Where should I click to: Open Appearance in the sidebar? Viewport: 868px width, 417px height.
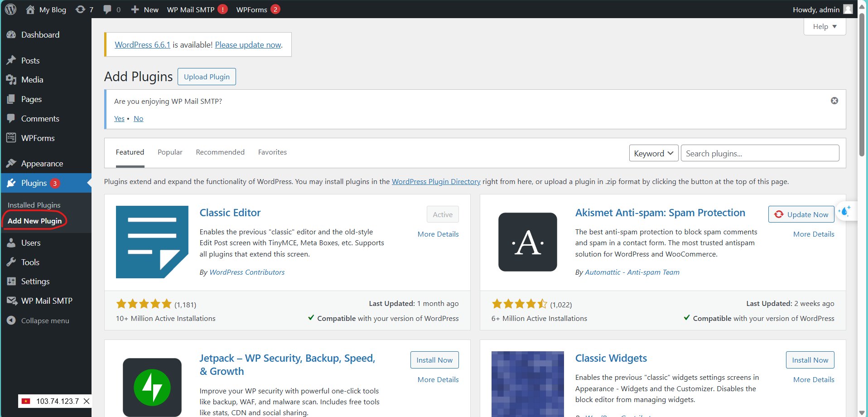coord(46,164)
